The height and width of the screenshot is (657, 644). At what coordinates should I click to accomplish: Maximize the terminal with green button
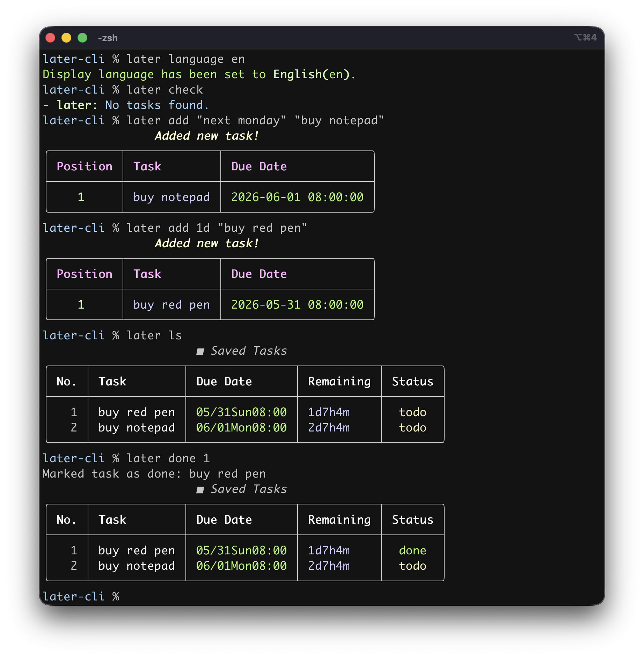click(82, 38)
